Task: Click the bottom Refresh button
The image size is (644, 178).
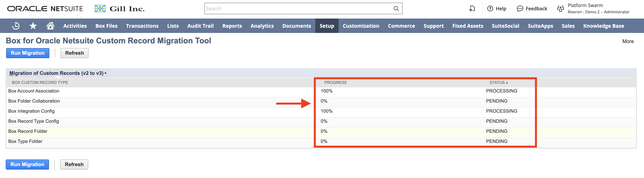Action: (74, 165)
